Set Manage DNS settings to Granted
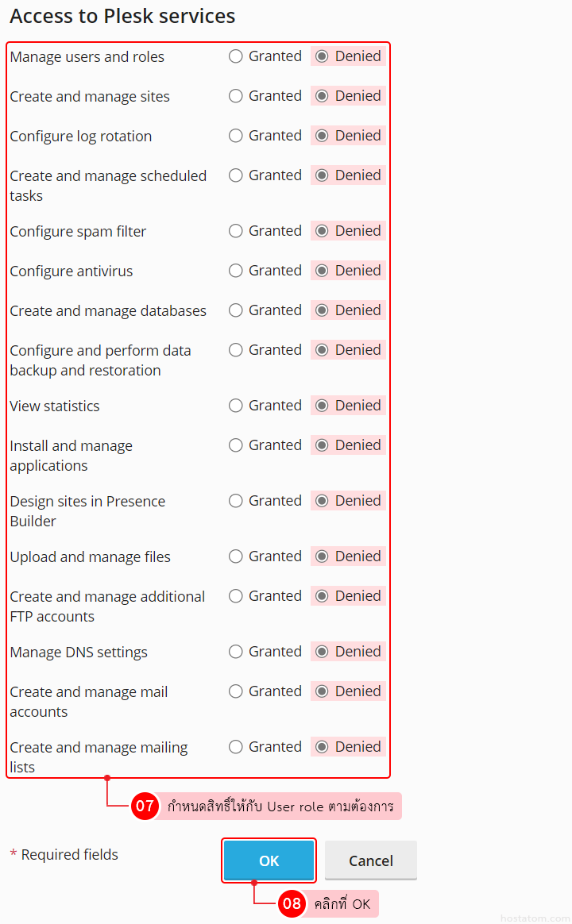The image size is (572, 924). (236, 652)
